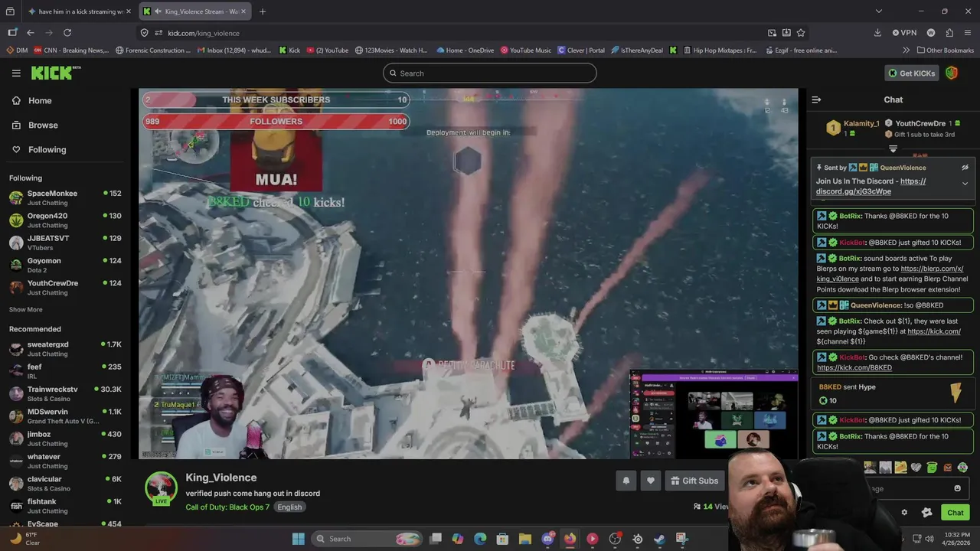The height and width of the screenshot is (551, 980).
Task: Open the browser main menu hamburger
Action: (x=969, y=33)
